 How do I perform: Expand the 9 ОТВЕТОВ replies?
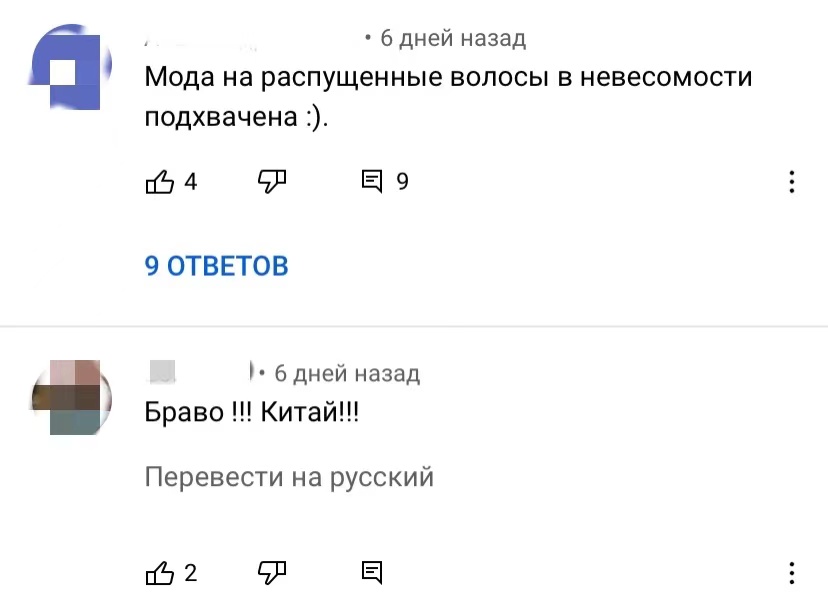click(217, 266)
